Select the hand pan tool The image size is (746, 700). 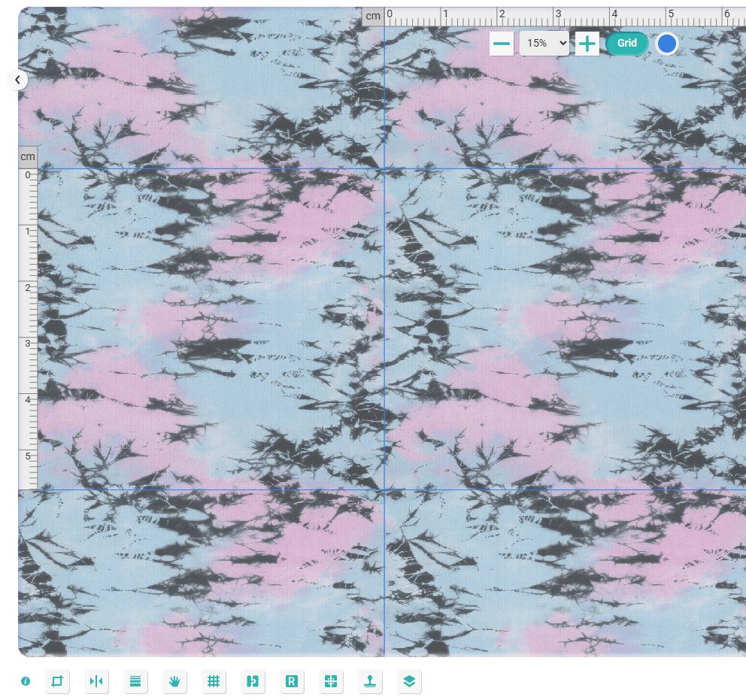coord(174,681)
